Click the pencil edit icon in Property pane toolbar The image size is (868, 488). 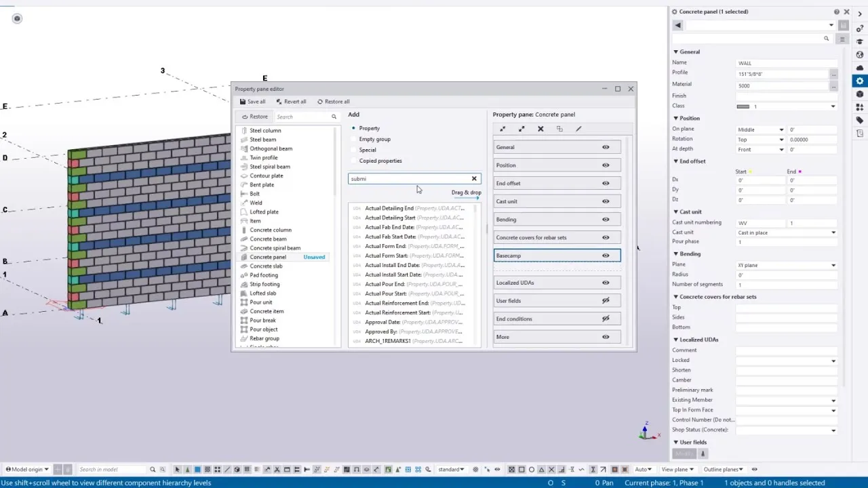pyautogui.click(x=578, y=129)
